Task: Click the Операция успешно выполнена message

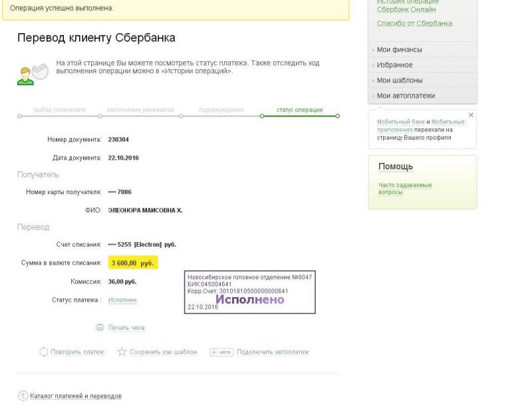Action: 62,8
